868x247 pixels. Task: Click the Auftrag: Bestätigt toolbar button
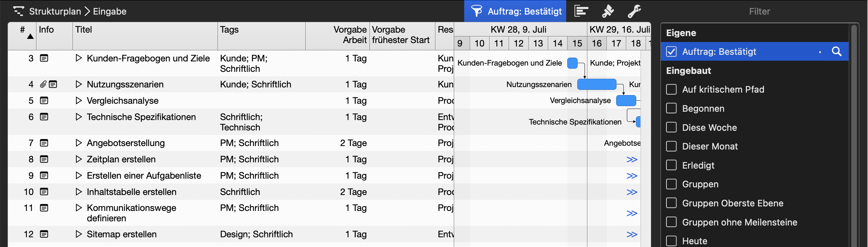525,11
